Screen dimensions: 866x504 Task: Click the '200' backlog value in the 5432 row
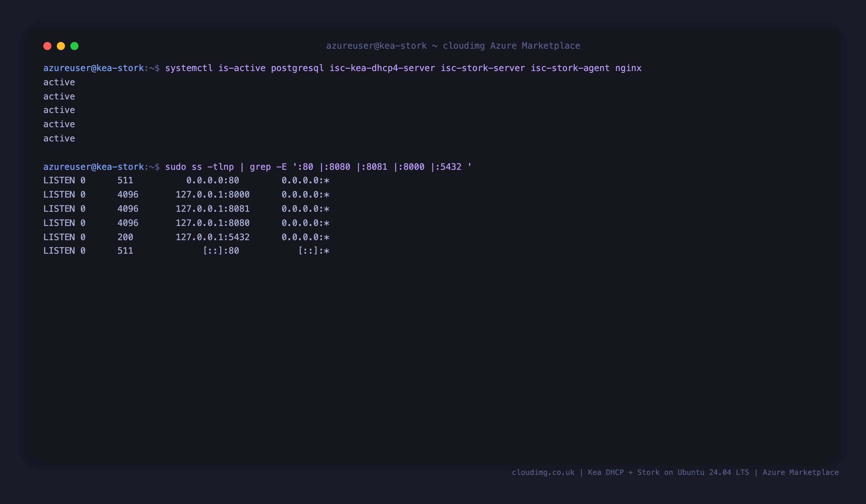click(x=126, y=237)
